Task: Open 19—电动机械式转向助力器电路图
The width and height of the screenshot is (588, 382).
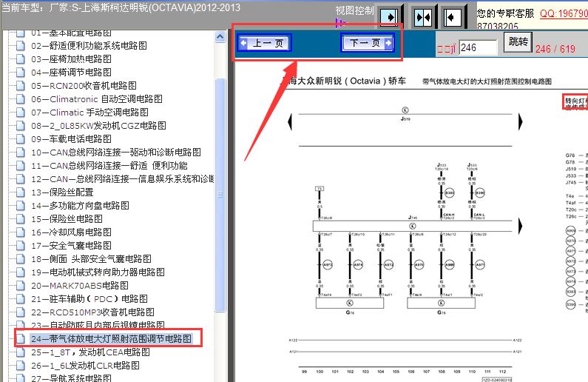Action: click(98, 272)
